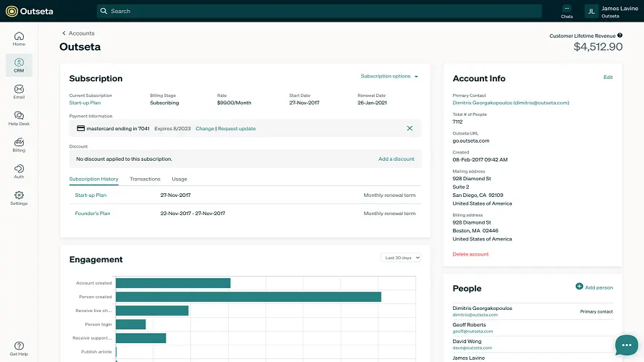Click the Primary contact label
Screen dimensions: 644x362
pos(596,311)
